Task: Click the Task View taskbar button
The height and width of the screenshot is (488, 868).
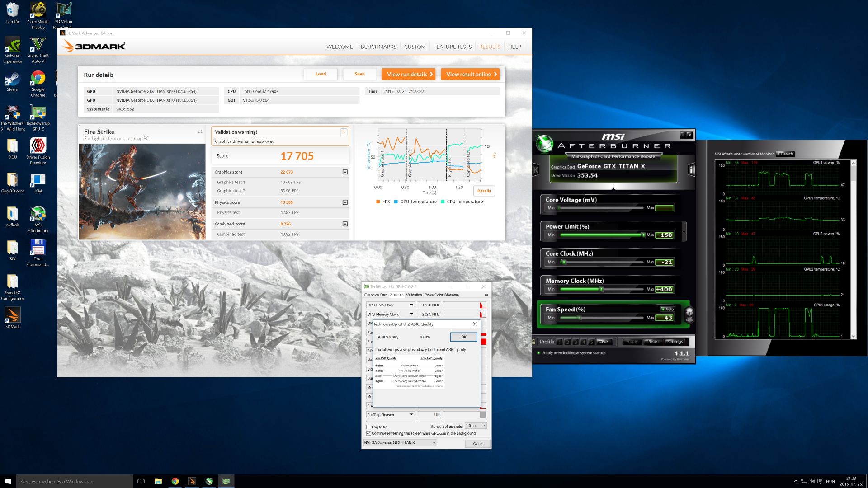Action: coord(141,481)
